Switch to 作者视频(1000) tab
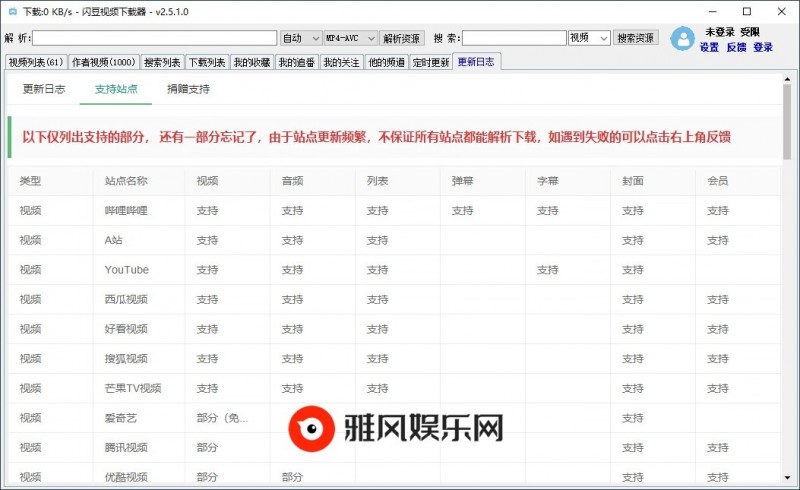This screenshot has width=800, height=490. point(104,62)
